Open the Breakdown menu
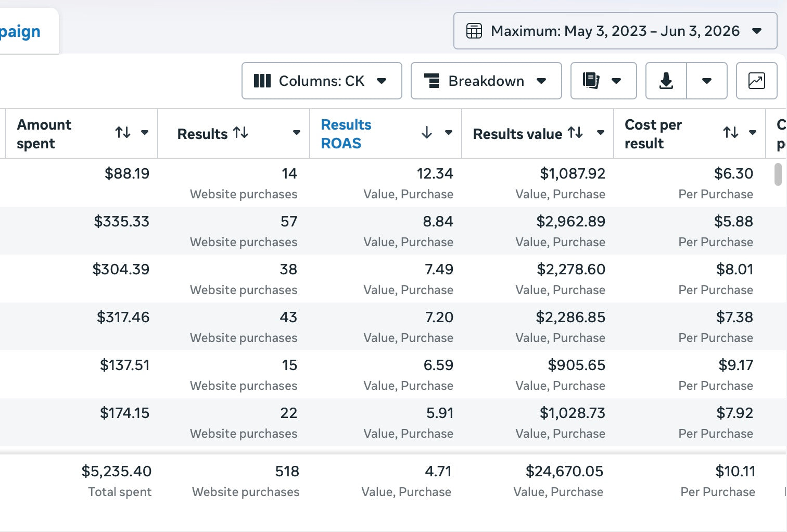 [x=486, y=81]
